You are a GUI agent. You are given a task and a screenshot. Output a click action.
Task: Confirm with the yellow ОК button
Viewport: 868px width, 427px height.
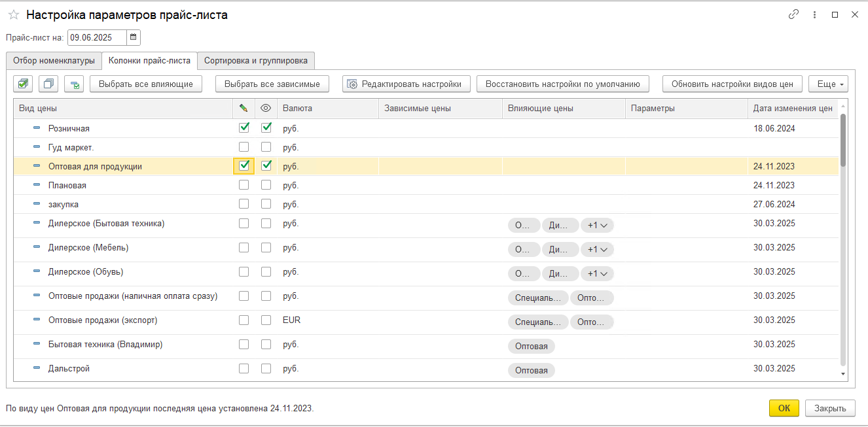784,408
